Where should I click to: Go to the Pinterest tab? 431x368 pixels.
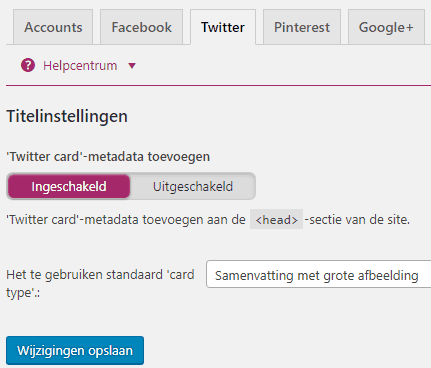pos(302,27)
